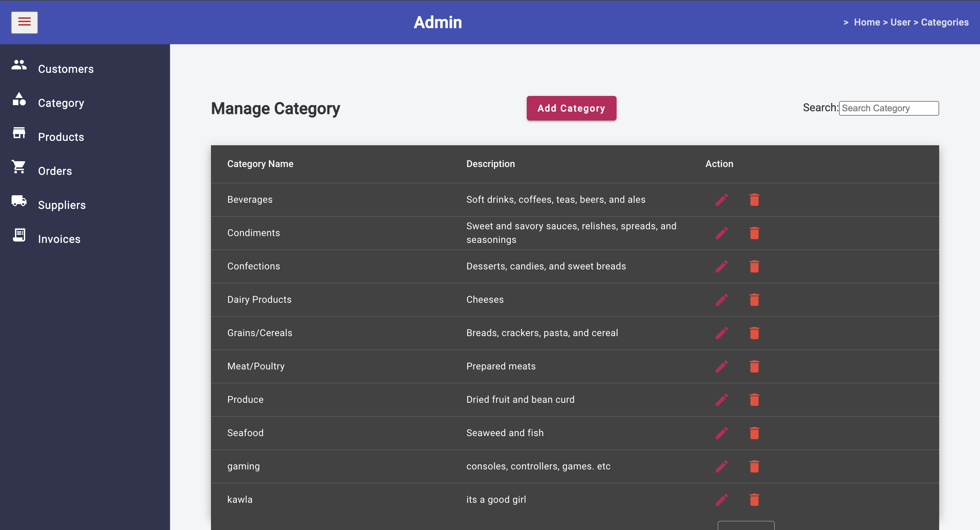980x530 pixels.
Task: Edit the Confections category with pencil icon
Action: click(x=721, y=266)
